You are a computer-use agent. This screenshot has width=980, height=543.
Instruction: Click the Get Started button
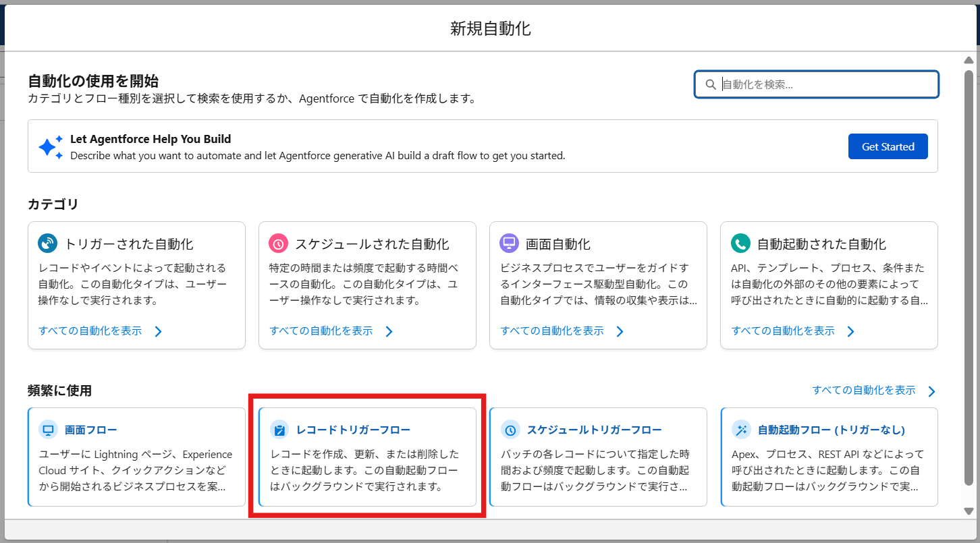tap(888, 146)
